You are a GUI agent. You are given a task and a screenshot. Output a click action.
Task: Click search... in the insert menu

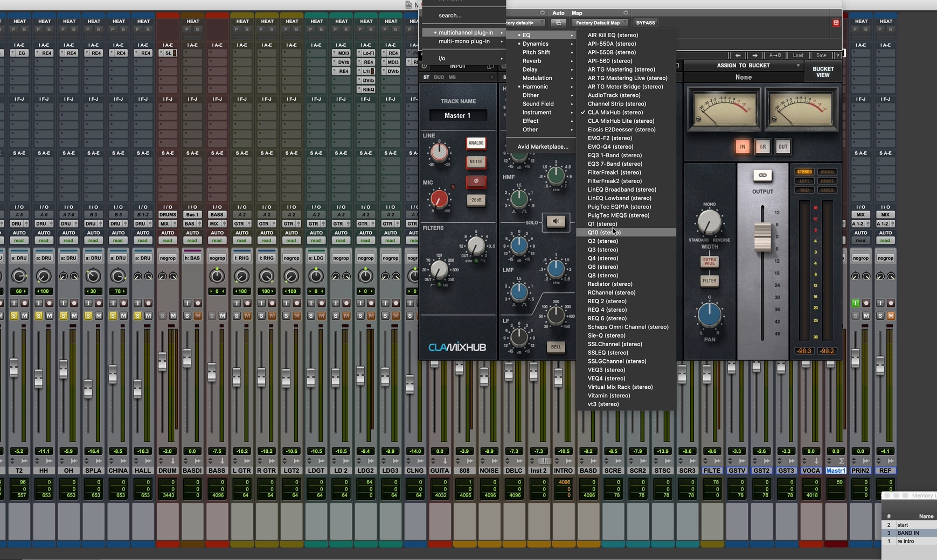pos(464,16)
